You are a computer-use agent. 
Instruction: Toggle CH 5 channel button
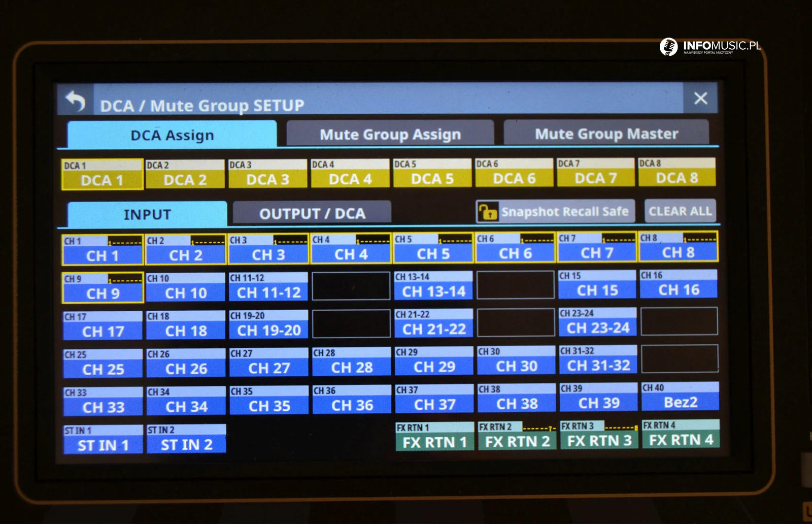tap(433, 248)
